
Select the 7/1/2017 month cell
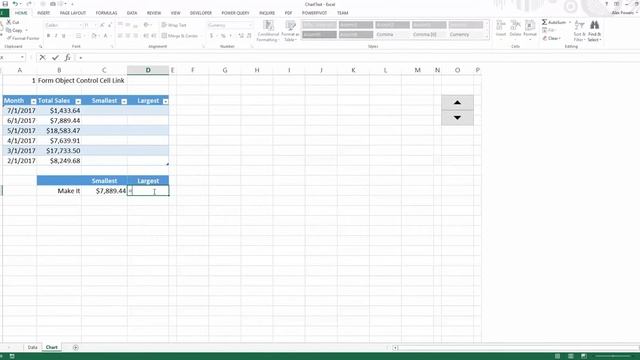click(x=20, y=111)
